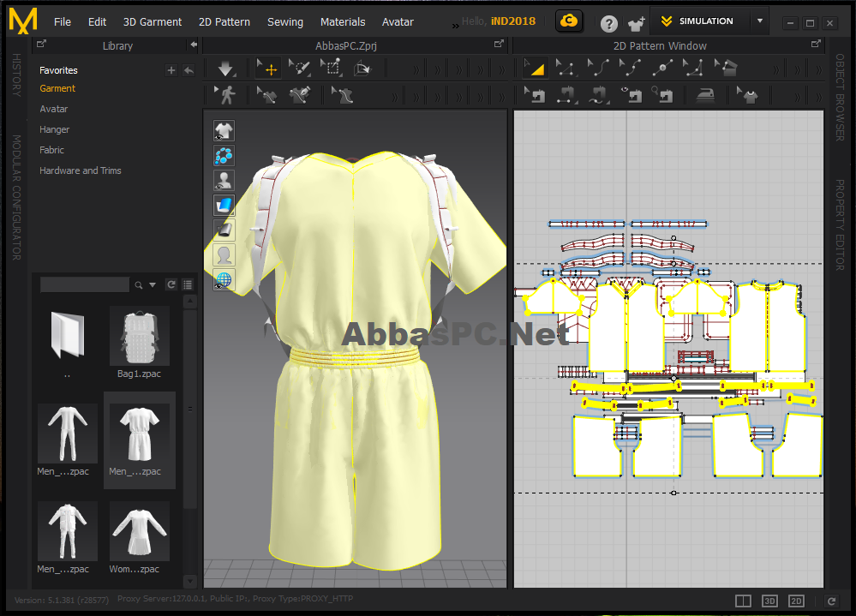Click the add garment shirt-plus icon
Viewport: 856px width, 616px height.
click(637, 23)
